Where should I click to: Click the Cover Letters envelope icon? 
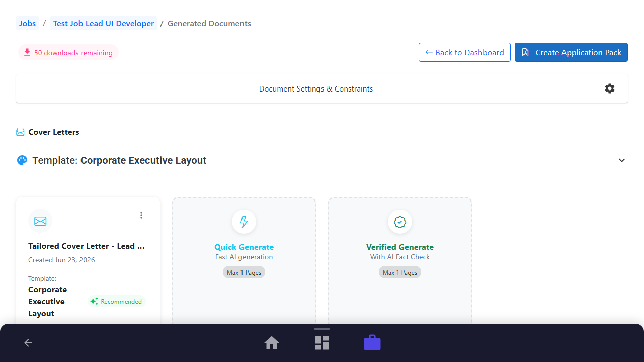20,132
